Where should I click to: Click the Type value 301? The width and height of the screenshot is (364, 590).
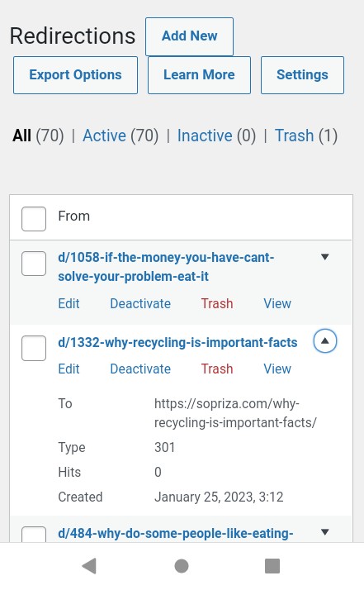tap(165, 447)
